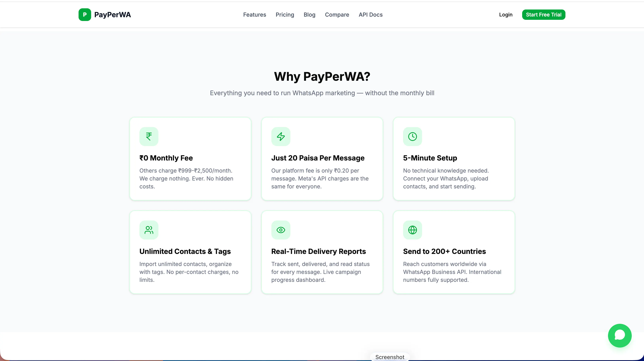Open the Blog nav item
Viewport: 644px width, 361px height.
pos(310,15)
